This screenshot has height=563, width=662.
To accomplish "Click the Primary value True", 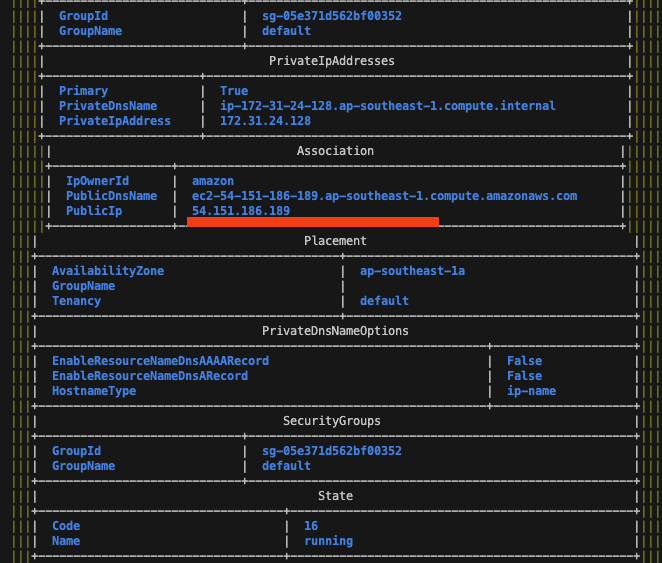I will pos(234,91).
